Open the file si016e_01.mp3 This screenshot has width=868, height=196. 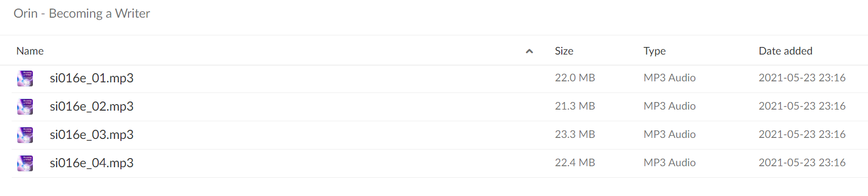click(92, 78)
